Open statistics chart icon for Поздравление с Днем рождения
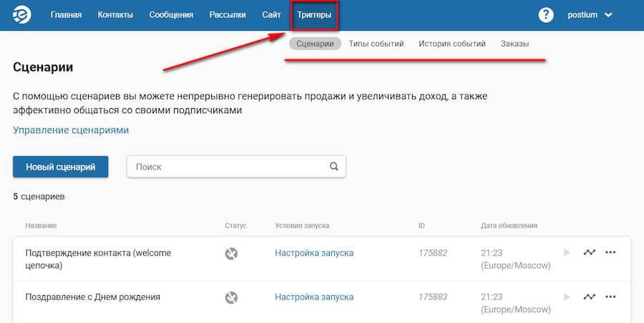Image resolution: width=644 pixels, height=323 pixels. (589, 297)
